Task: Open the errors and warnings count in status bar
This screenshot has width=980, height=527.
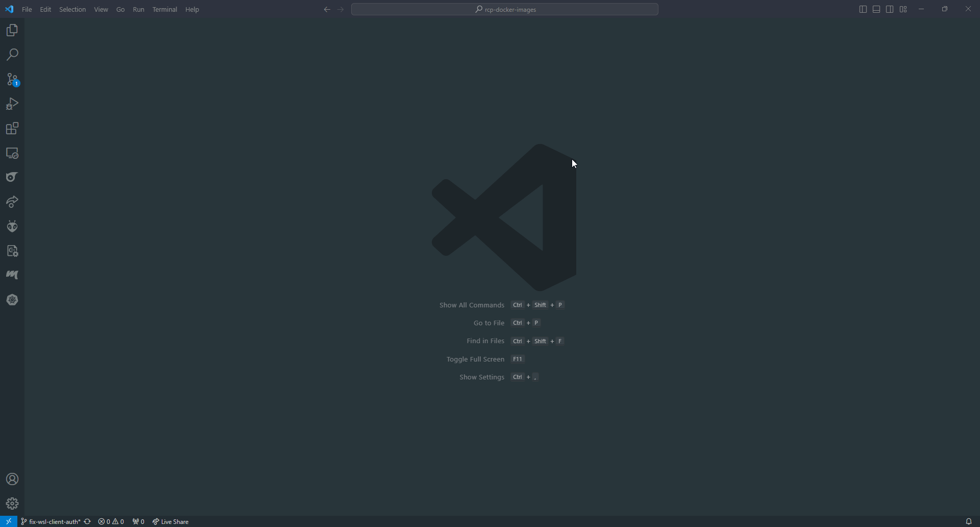Action: (111, 521)
